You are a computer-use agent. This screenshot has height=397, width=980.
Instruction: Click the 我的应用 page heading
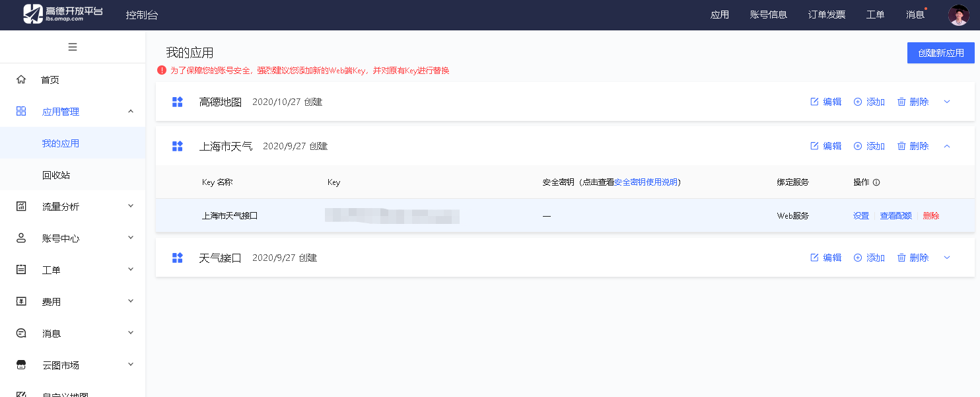pyautogui.click(x=190, y=53)
